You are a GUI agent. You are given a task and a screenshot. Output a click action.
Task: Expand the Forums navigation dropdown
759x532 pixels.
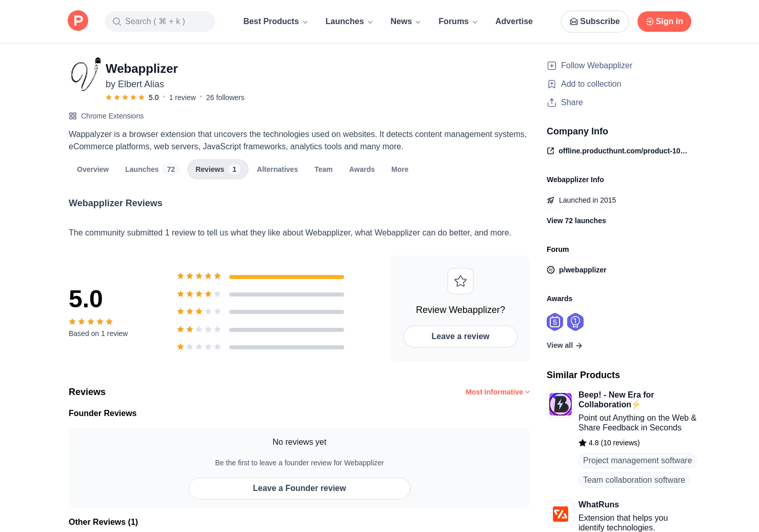pos(457,22)
